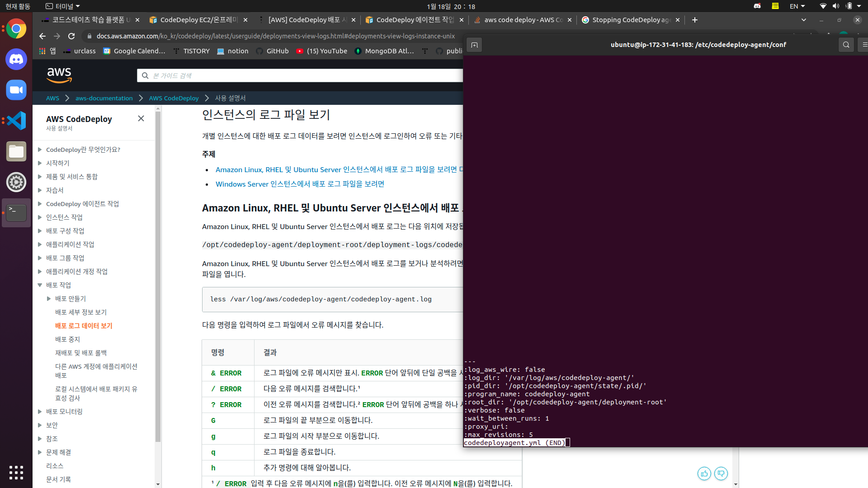Screen dimensions: 868x488
Task: Open the yellow notes tray indicator
Action: click(x=775, y=6)
